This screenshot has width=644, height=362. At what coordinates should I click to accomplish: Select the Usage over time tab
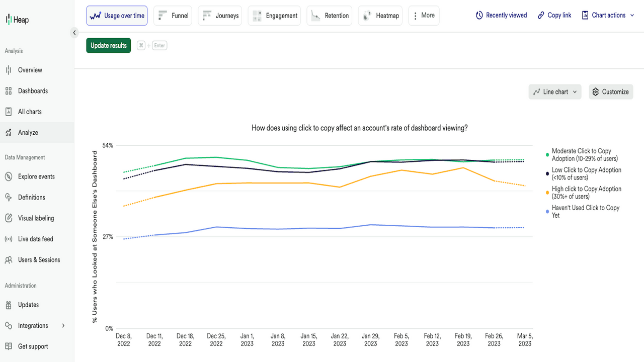coord(117,16)
